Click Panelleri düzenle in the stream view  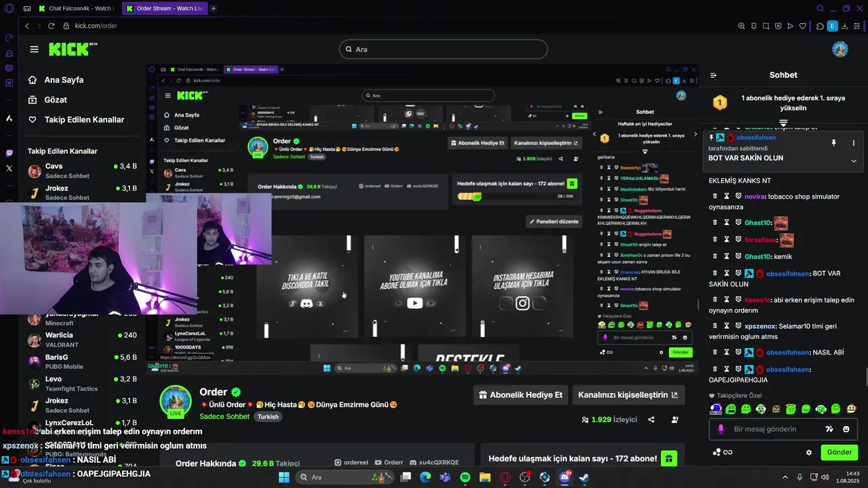553,222
